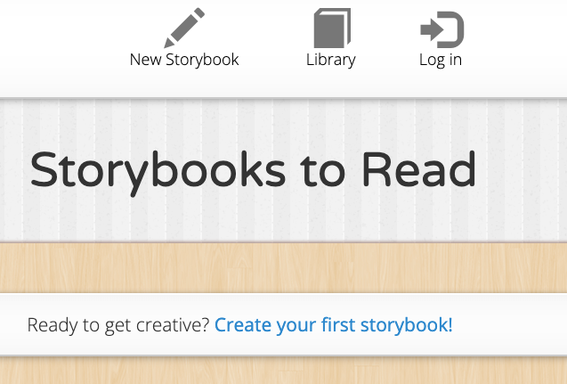Go to the Library text label
567x384 pixels.
pos(331,60)
